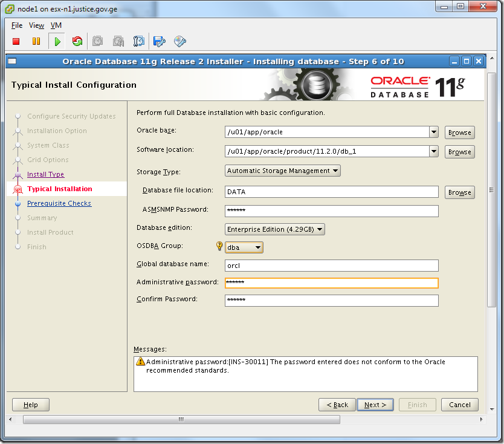Reset the virtual machine
Image resolution: width=504 pixels, height=444 pixels.
(77, 41)
